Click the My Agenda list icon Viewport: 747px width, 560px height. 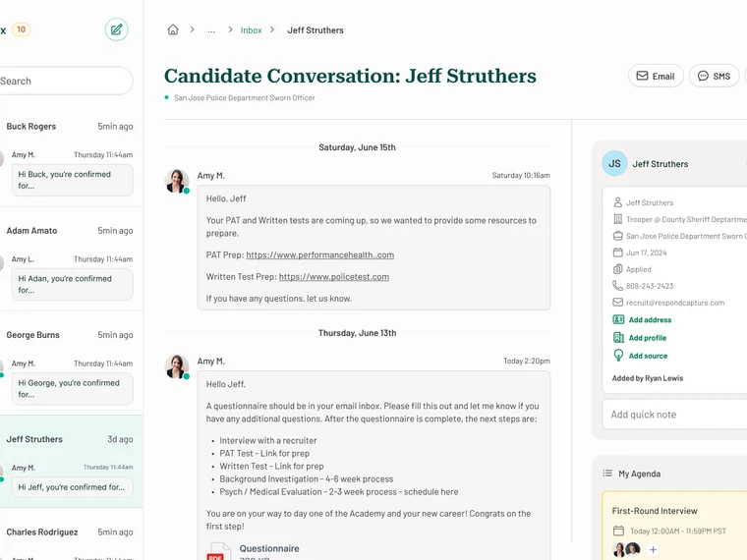pos(607,474)
